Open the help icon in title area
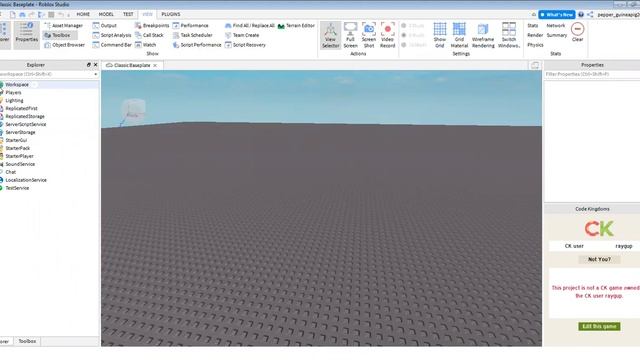 click(581, 15)
